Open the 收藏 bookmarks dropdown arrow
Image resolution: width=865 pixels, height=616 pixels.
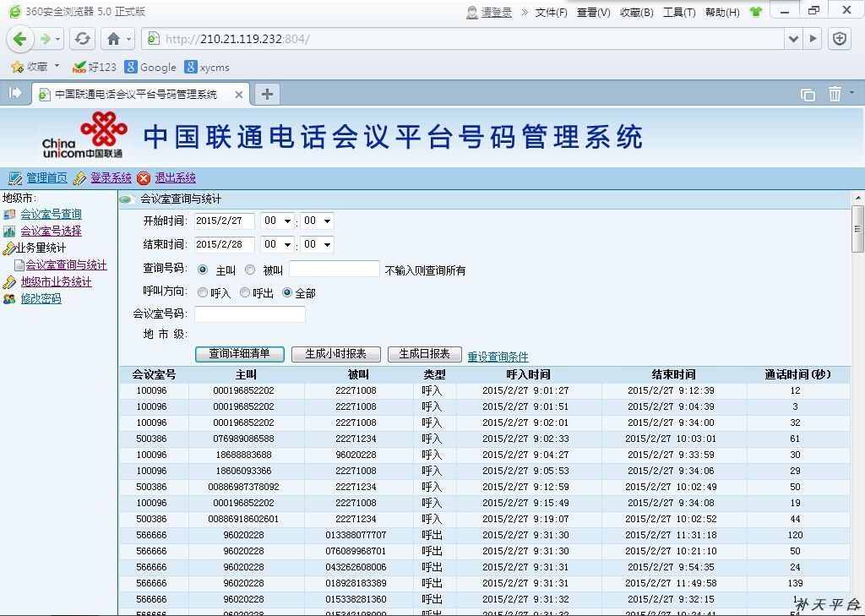click(x=57, y=66)
